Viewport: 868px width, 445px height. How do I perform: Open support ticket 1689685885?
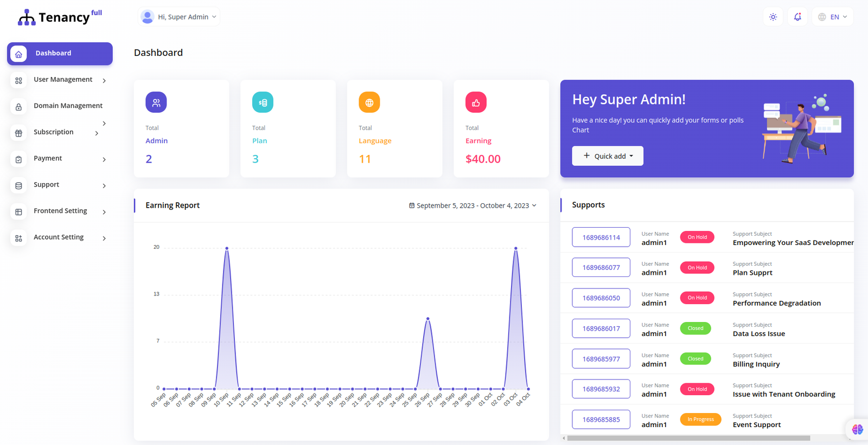tap(601, 420)
